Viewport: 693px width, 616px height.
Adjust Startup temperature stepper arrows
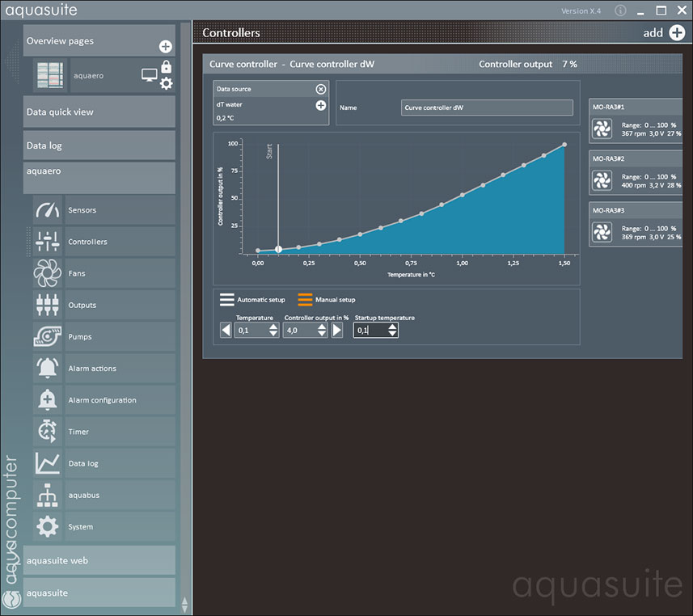click(x=392, y=330)
